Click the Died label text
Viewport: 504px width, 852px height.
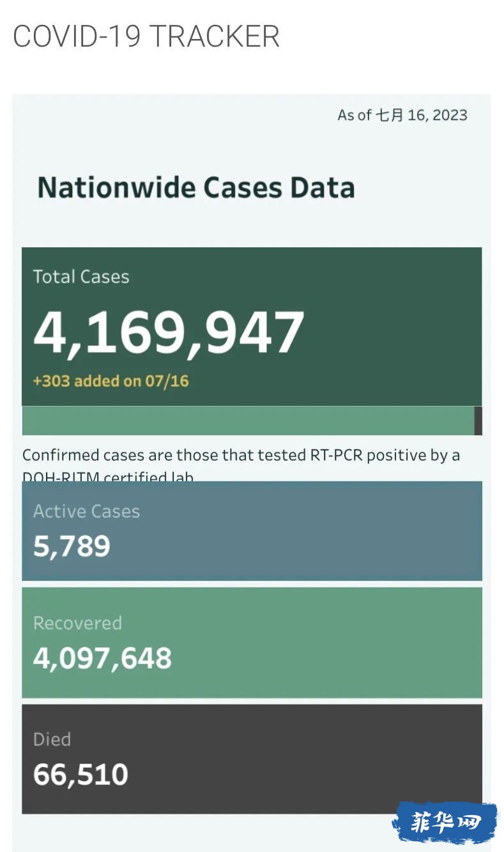pyautogui.click(x=52, y=740)
